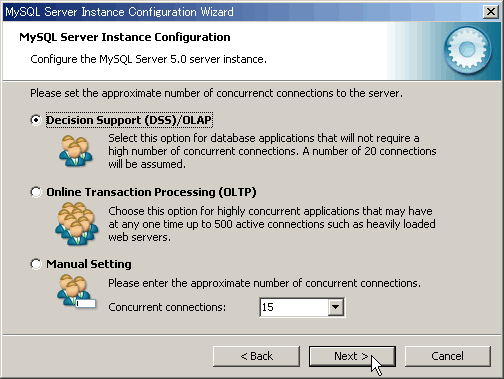This screenshot has width=504, height=379.
Task: Abort the wizard with Cancel
Action: click(x=448, y=356)
